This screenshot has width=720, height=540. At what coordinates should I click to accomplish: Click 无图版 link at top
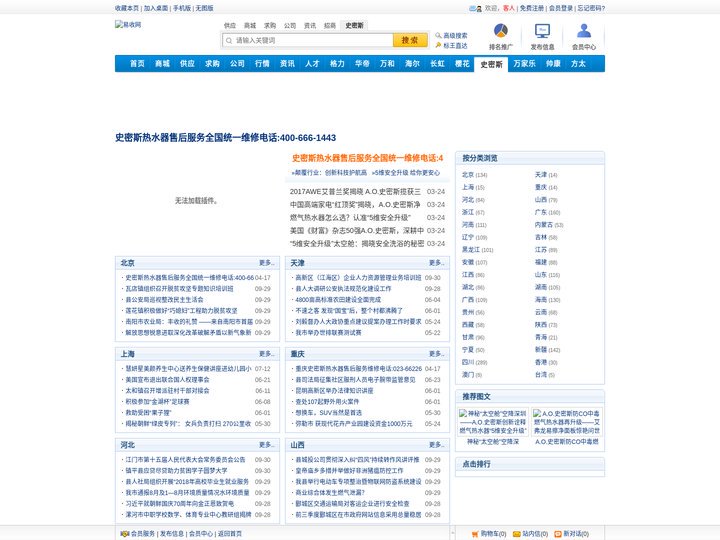[204, 8]
